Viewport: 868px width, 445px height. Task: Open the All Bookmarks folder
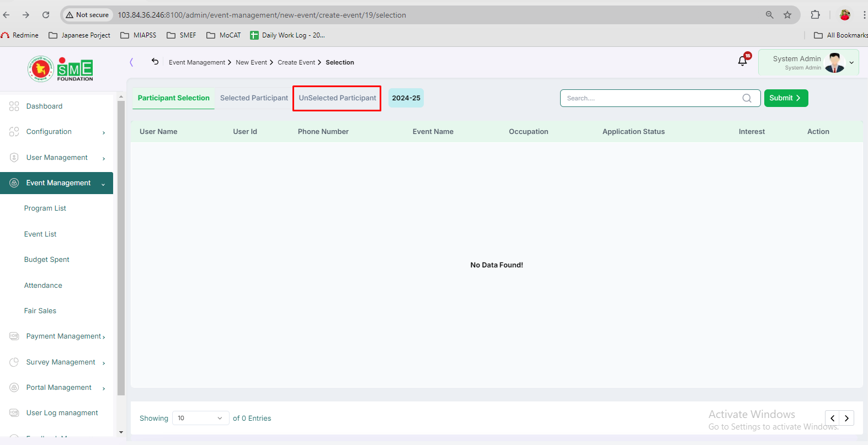pyautogui.click(x=841, y=35)
